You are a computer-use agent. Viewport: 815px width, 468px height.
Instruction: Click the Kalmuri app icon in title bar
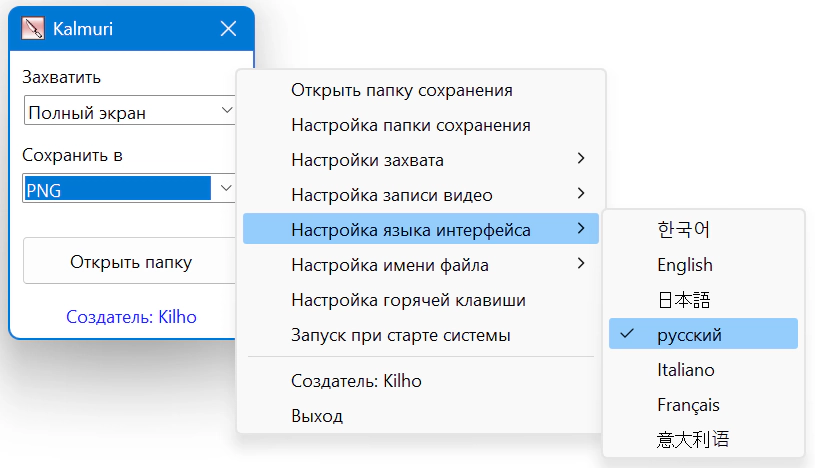coord(33,29)
